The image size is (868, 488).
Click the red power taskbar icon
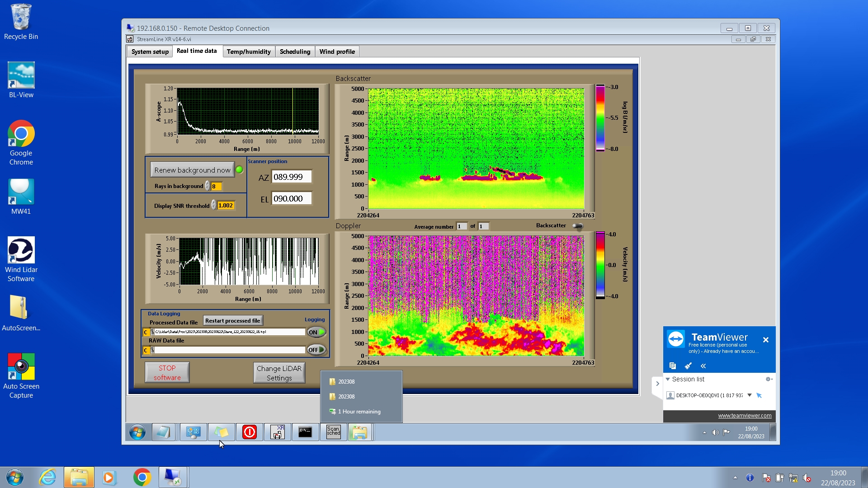(249, 432)
